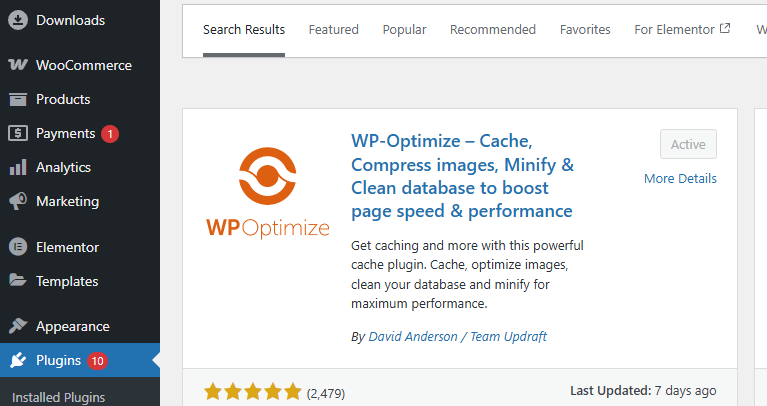This screenshot has height=406, width=767.
Task: Click the WooCommerce logo icon
Action: click(18, 65)
